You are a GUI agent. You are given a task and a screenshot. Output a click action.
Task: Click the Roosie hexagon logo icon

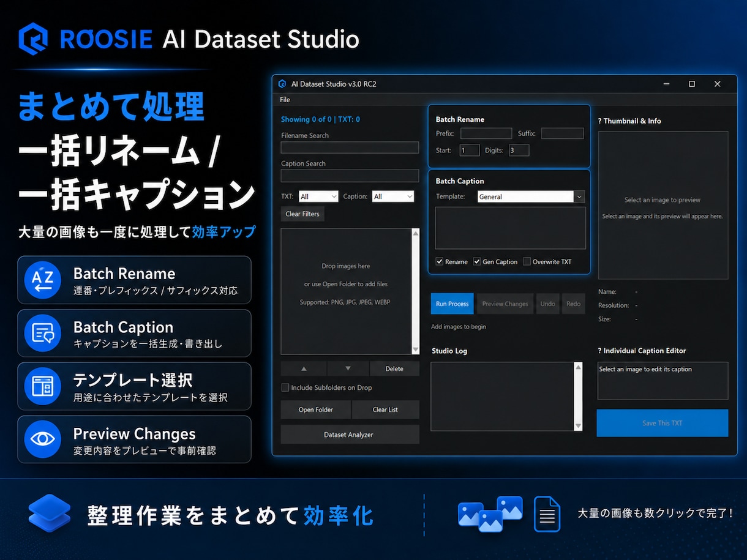click(x=33, y=39)
